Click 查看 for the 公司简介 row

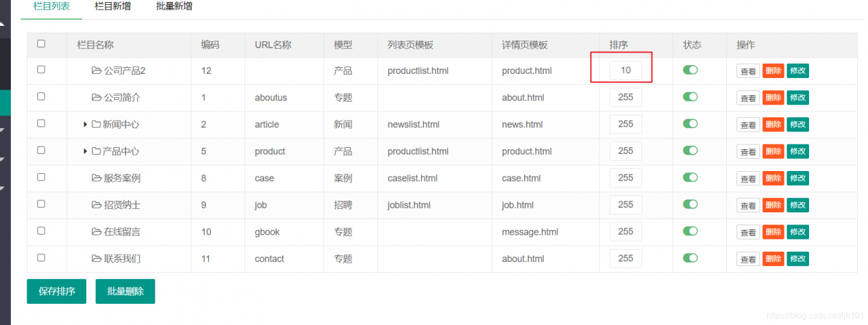click(748, 98)
